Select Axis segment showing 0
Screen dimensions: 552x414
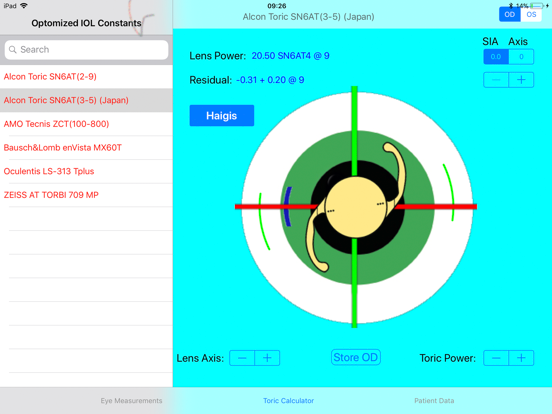tap(521, 57)
